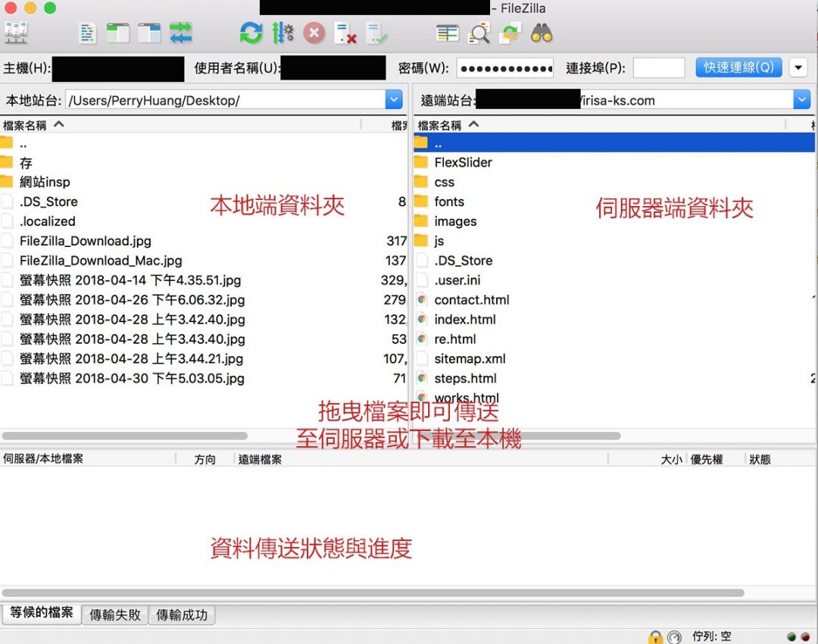Select remote index.html file
This screenshot has height=644, width=818.
[614, 320]
